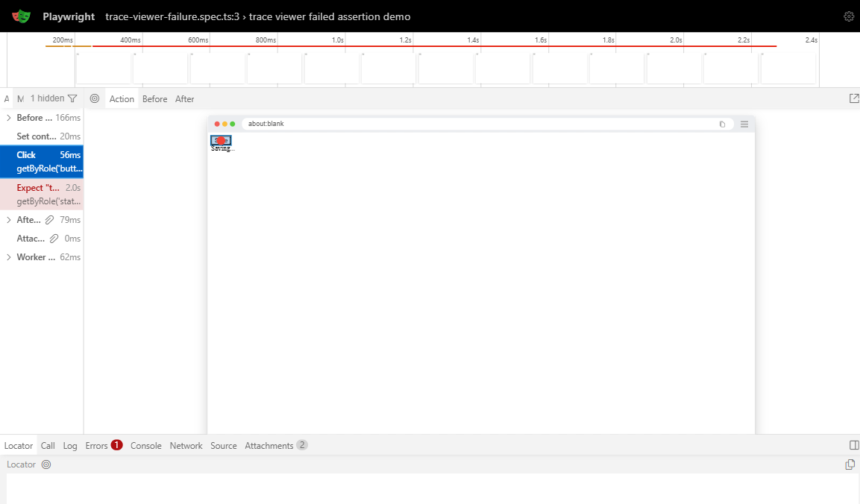The width and height of the screenshot is (860, 504).
Task: Copy the locator using the copy icon
Action: [850, 464]
